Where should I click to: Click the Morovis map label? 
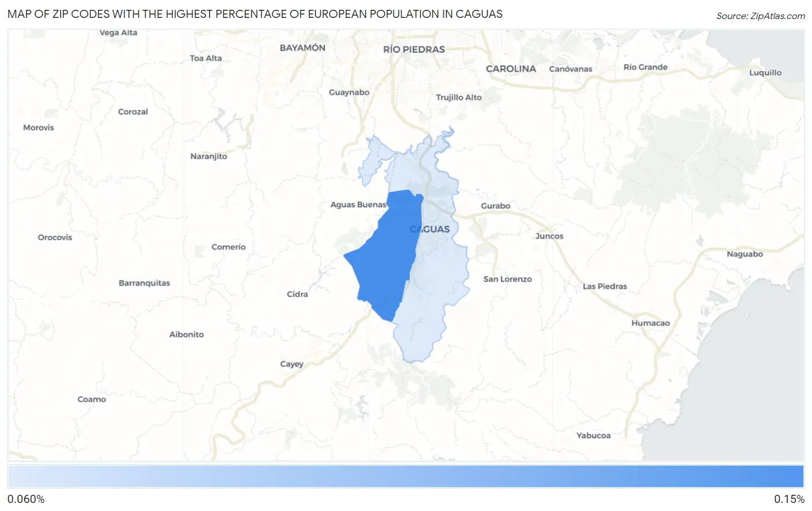[38, 128]
